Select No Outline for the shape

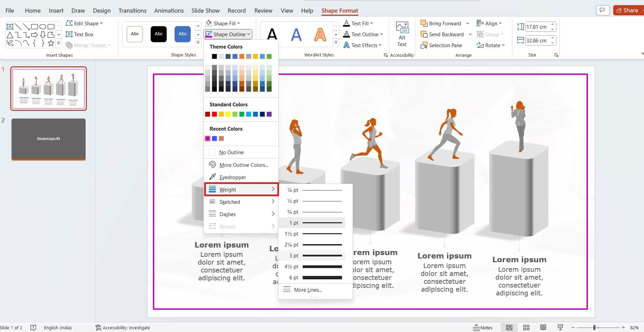coord(231,152)
